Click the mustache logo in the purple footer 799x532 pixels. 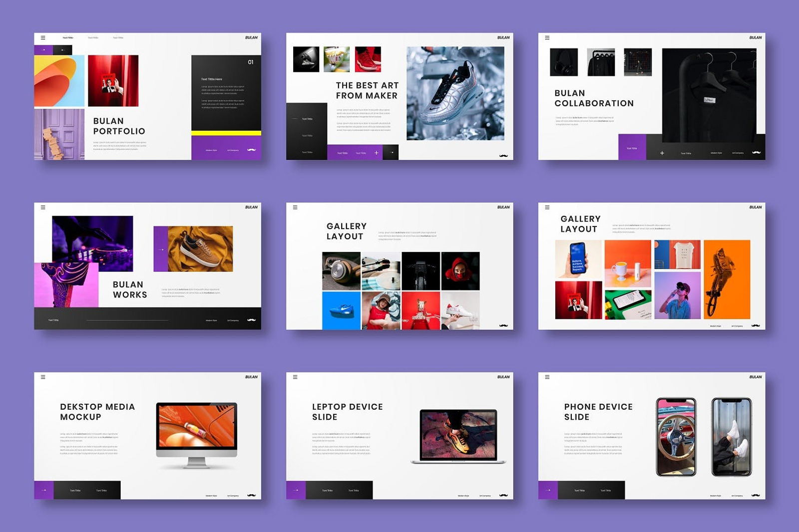coord(252,150)
